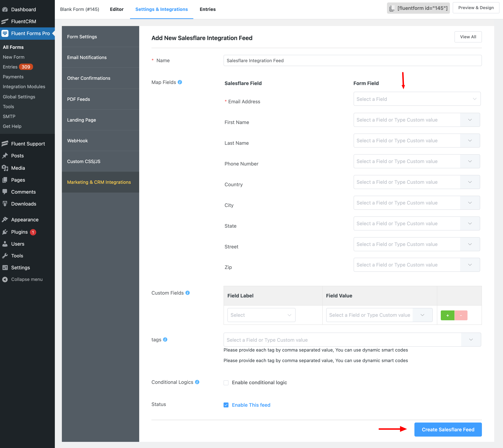Click the Plugins plug icon
The height and width of the screenshot is (448, 503).
(5, 232)
